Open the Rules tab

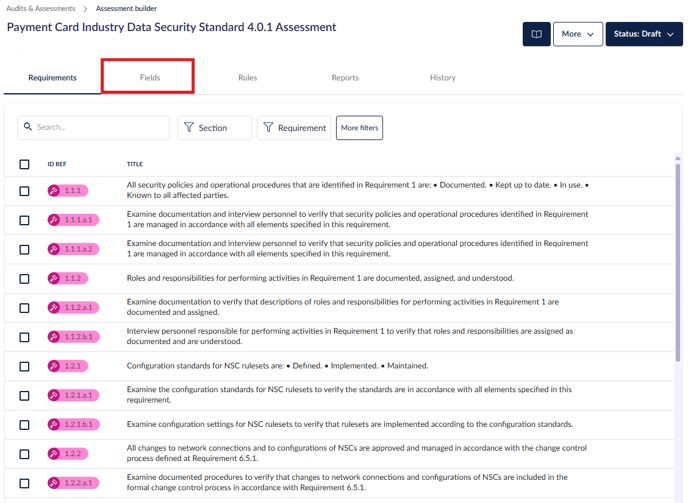(x=247, y=77)
